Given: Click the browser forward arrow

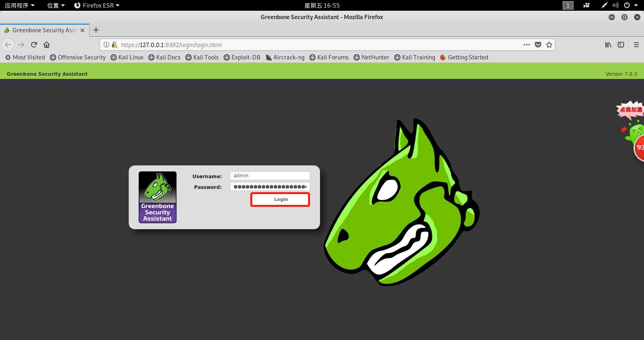Looking at the screenshot, I should (x=21, y=45).
